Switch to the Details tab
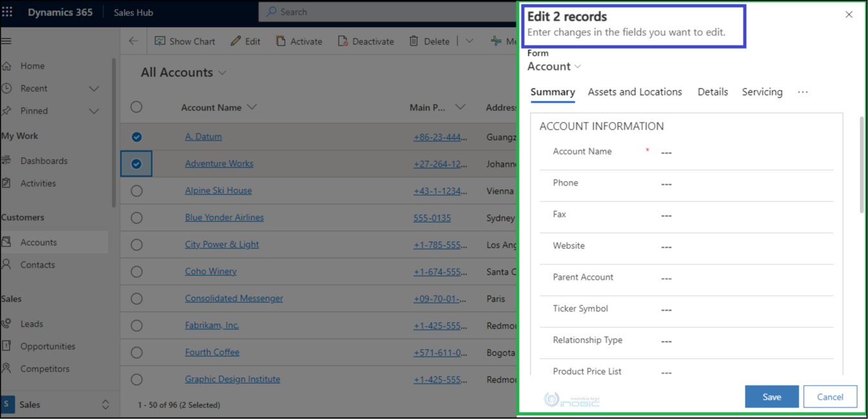This screenshot has width=868, height=419. point(713,92)
